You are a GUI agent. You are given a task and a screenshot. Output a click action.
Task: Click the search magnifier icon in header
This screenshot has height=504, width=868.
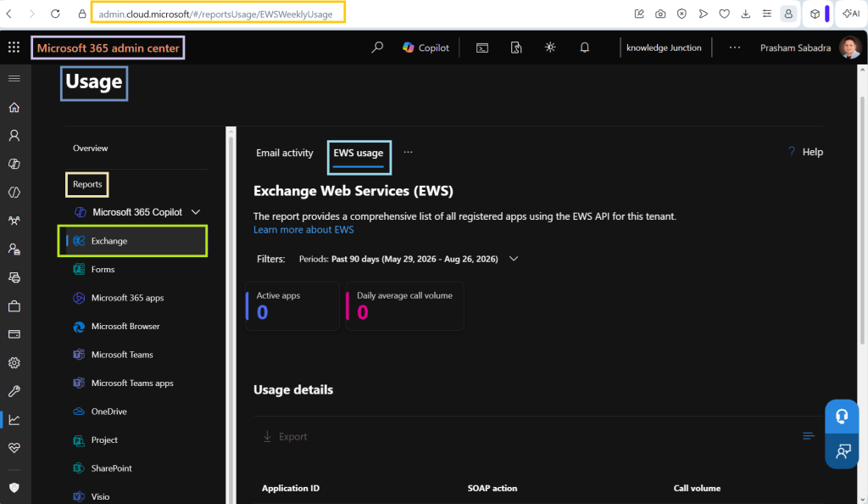coord(377,48)
